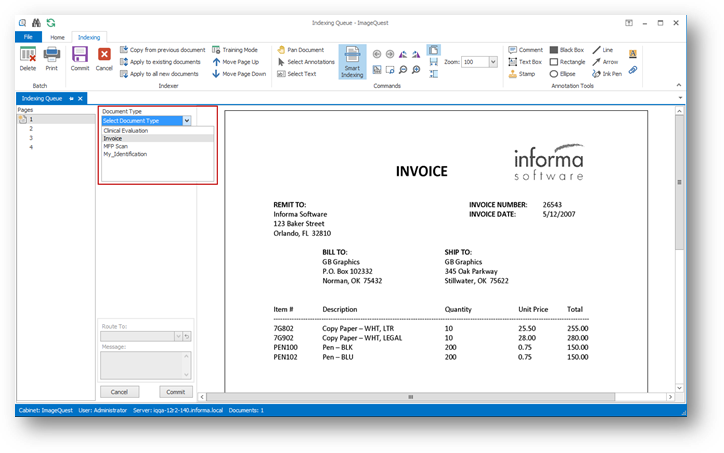Collapse the ribbon

(679, 85)
